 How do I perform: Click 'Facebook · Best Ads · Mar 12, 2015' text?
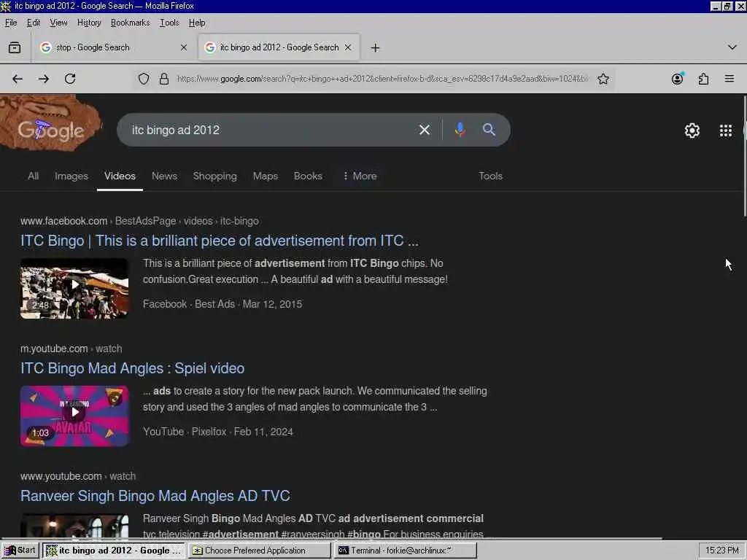pyautogui.click(x=222, y=304)
